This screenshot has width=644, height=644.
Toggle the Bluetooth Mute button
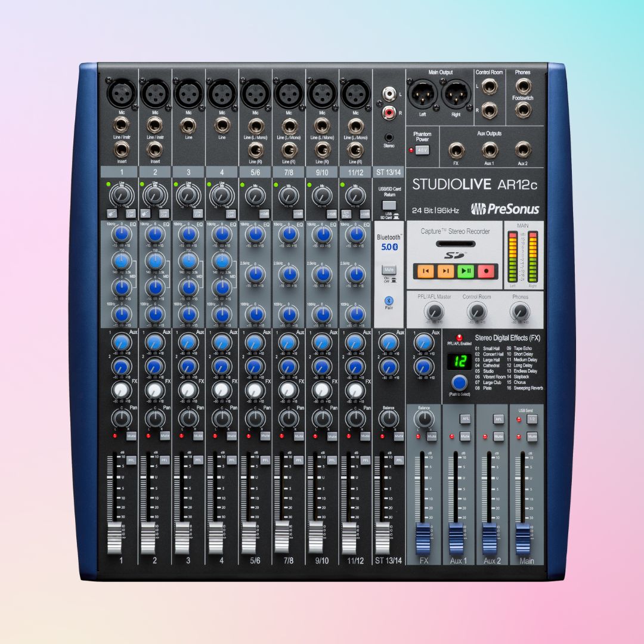point(389,270)
